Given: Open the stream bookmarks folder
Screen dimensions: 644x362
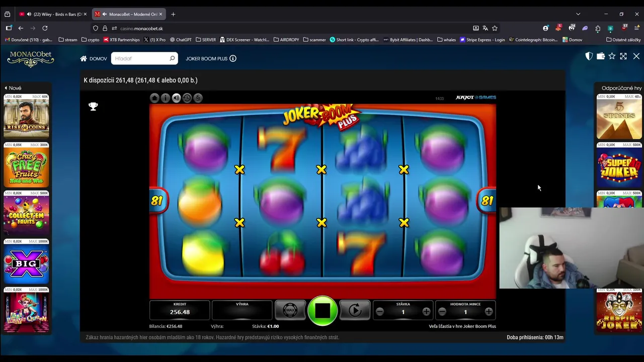Looking at the screenshot, I should pos(68,40).
